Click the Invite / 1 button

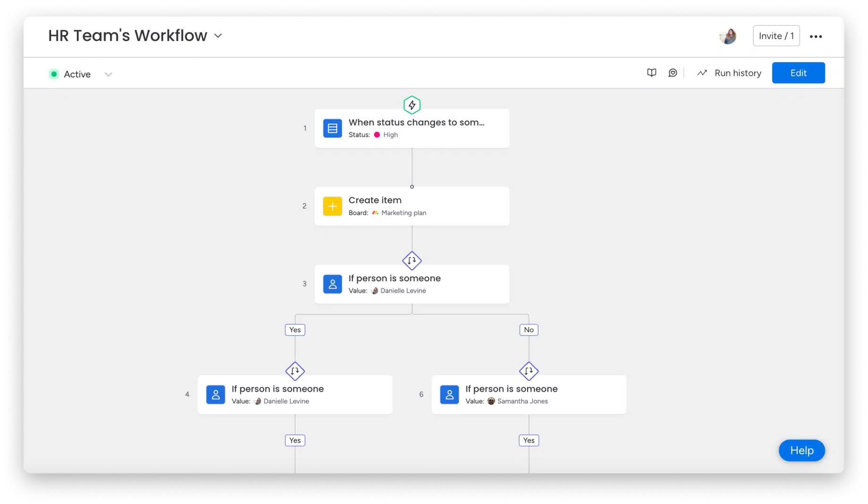[x=776, y=35]
